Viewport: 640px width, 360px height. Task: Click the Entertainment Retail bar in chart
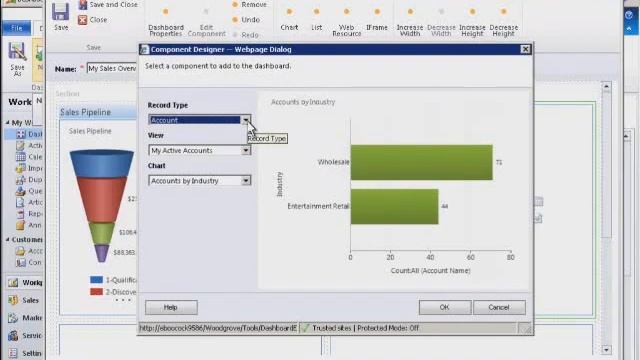(x=394, y=206)
